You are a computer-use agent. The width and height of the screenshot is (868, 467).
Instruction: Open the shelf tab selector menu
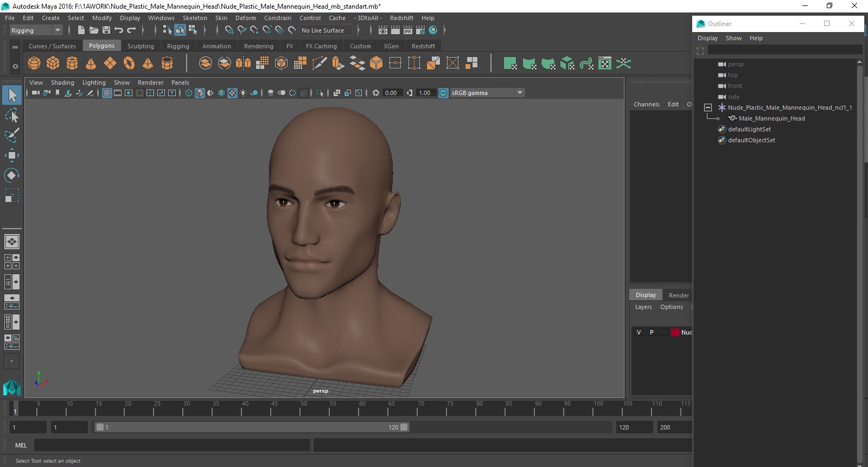pos(15,47)
